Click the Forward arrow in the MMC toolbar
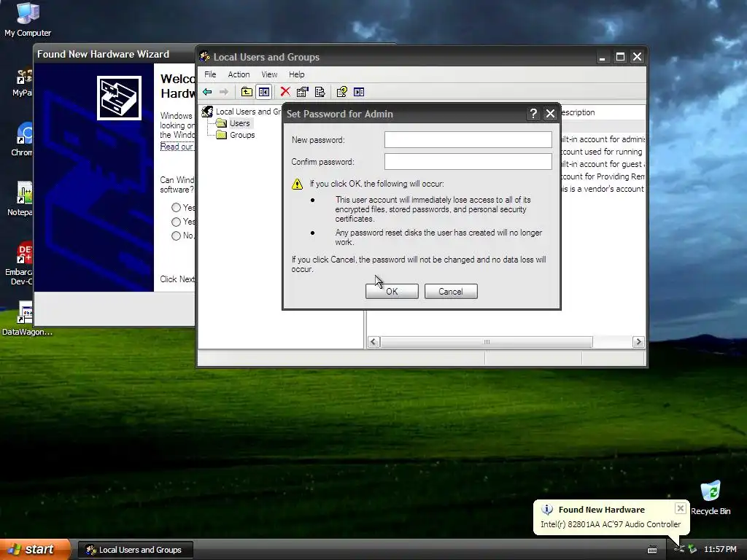 (224, 92)
